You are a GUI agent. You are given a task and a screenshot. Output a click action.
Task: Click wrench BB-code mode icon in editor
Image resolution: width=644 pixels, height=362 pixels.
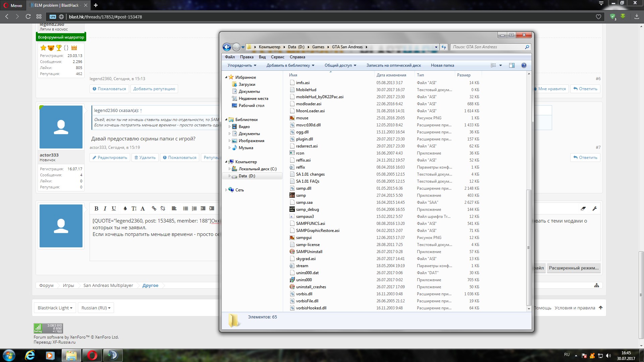point(595,208)
